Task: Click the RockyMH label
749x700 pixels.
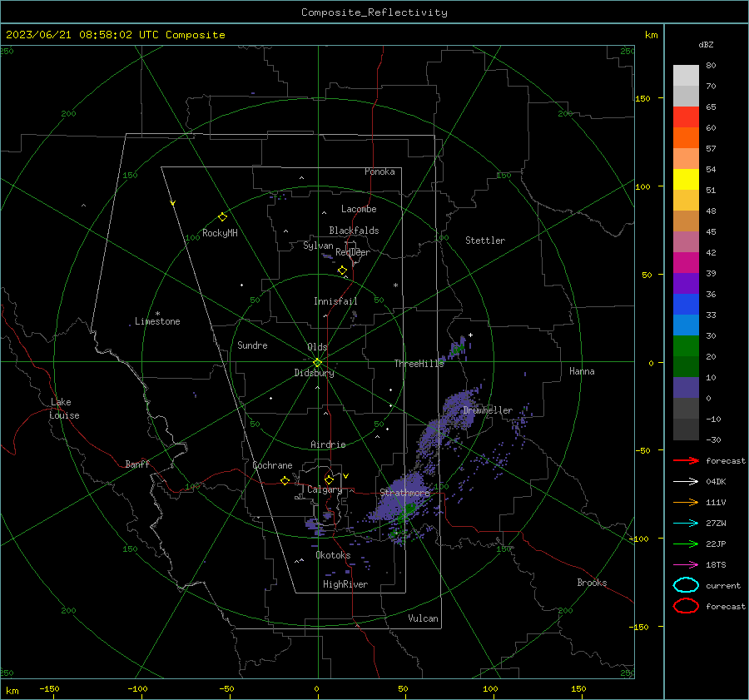Action: (x=220, y=233)
